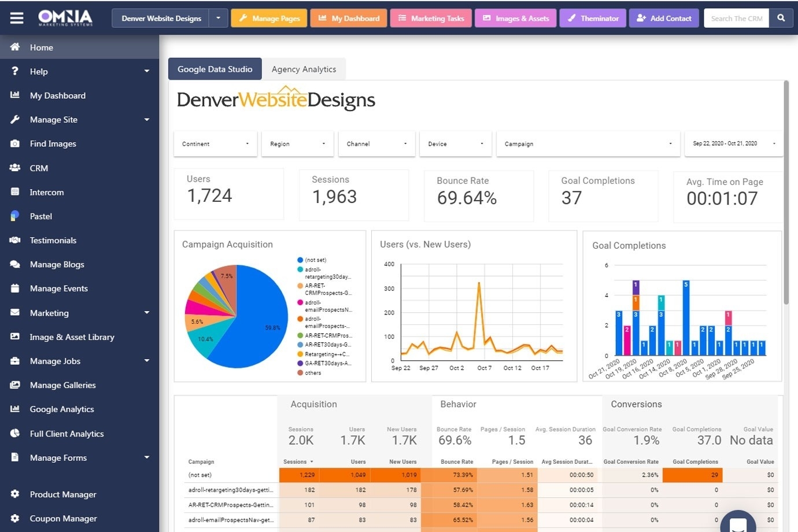Screen dimensions: 798x532
Task: Click the Testimonials handshake icon
Action: coord(15,240)
